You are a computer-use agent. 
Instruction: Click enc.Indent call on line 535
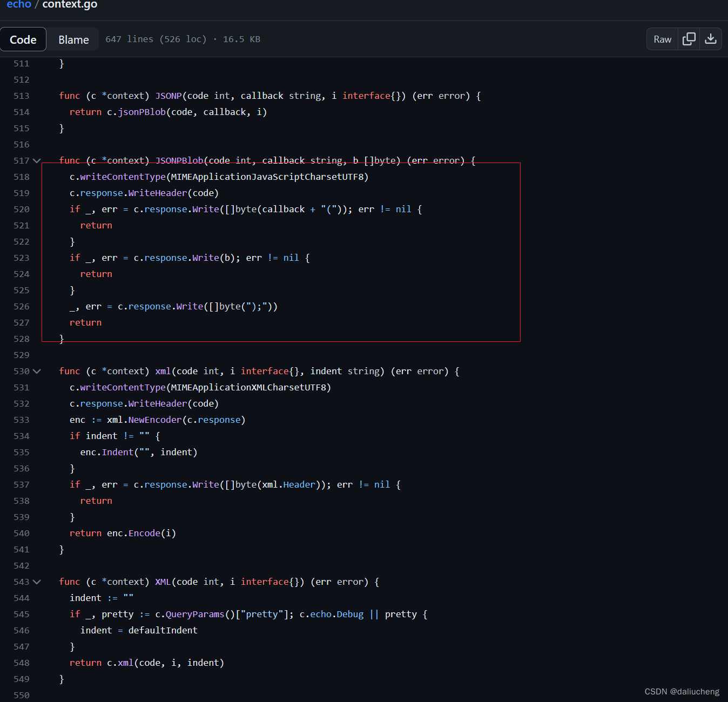tap(107, 452)
